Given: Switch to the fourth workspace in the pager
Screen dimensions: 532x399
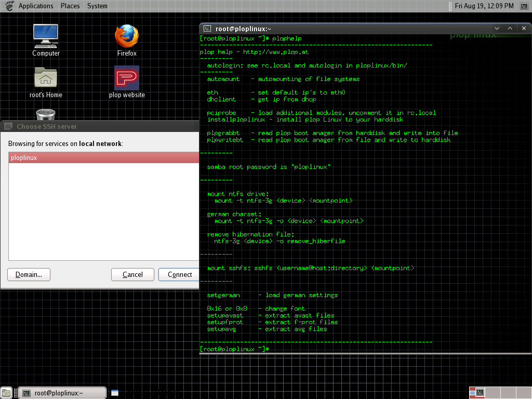Looking at the screenshot, I should point(524,393).
